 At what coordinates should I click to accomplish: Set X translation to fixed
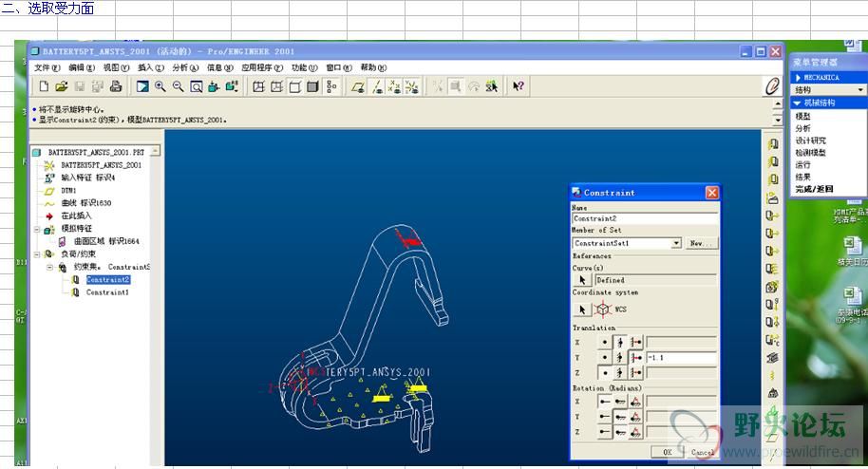pyautogui.click(x=620, y=342)
